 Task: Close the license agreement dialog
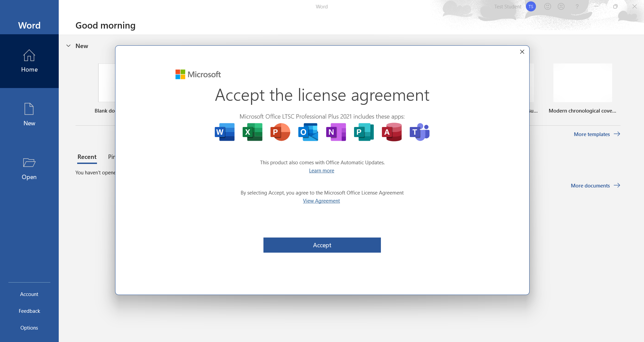(x=522, y=52)
